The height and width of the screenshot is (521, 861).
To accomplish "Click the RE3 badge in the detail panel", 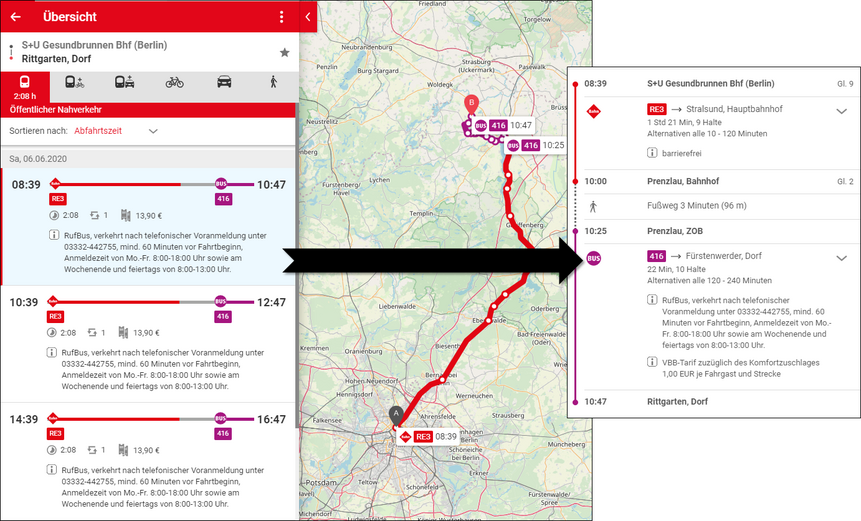I will 656,109.
